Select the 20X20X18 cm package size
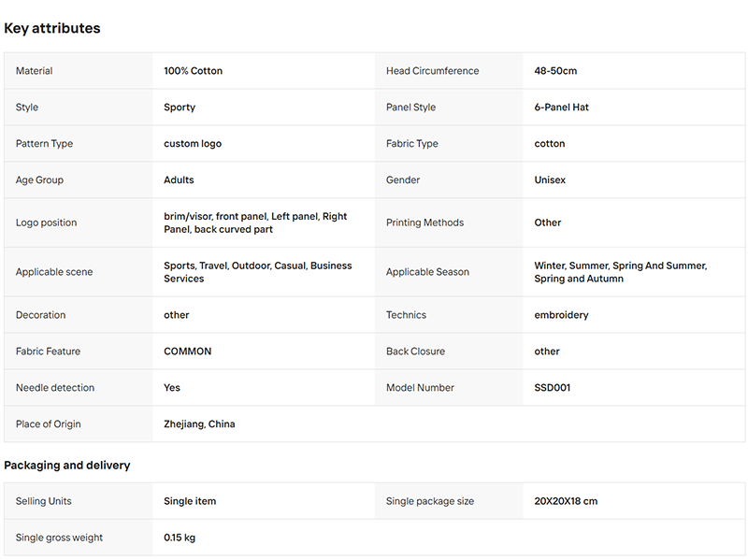This screenshot has width=748, height=560. click(566, 501)
